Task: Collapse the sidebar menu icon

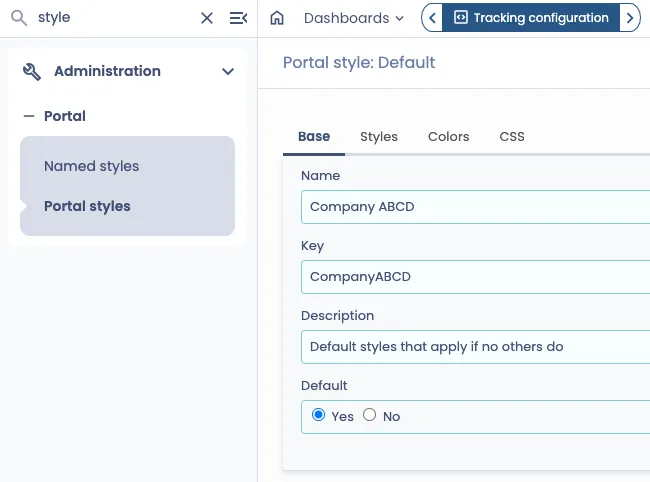Action: 238,18
